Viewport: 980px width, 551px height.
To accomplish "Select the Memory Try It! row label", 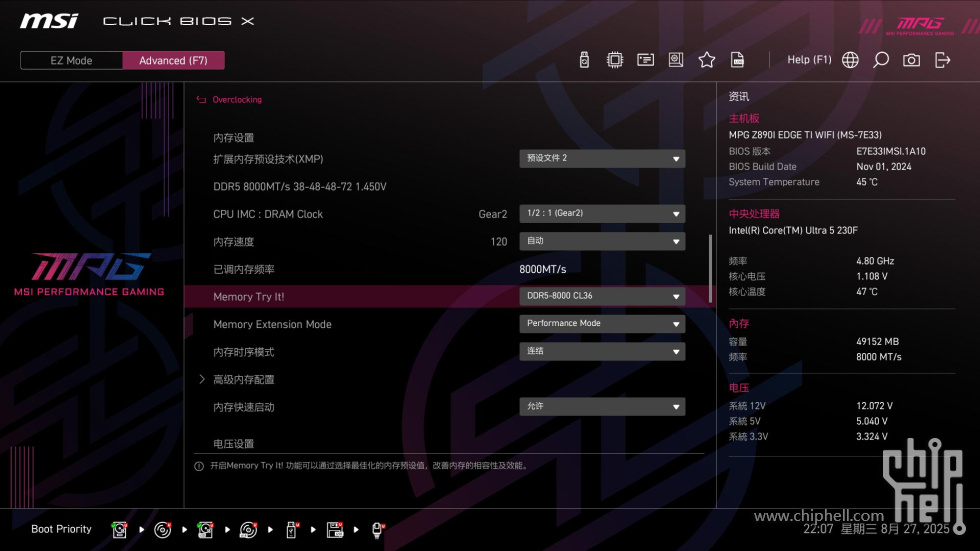I will coord(249,297).
